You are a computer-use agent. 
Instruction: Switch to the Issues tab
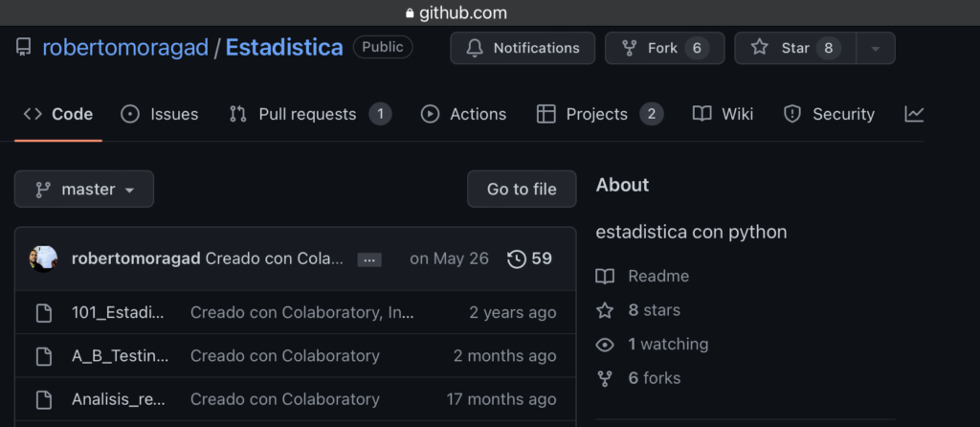pyautogui.click(x=160, y=114)
